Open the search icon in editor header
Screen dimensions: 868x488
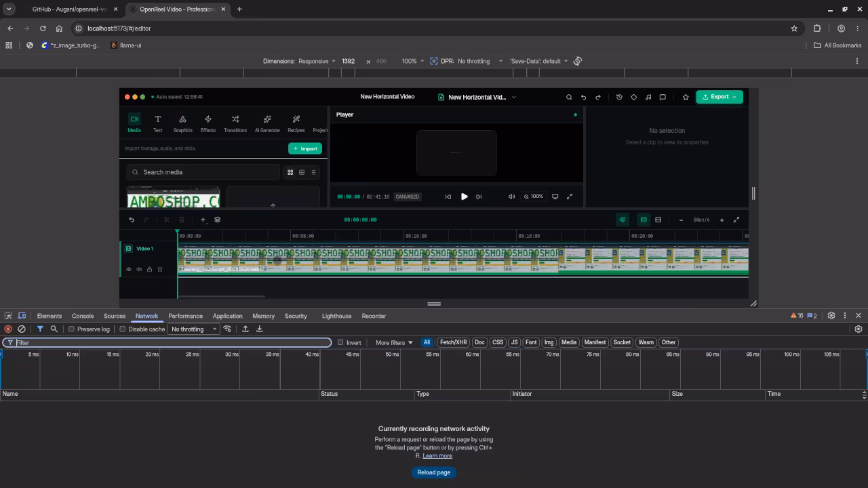pyautogui.click(x=569, y=97)
